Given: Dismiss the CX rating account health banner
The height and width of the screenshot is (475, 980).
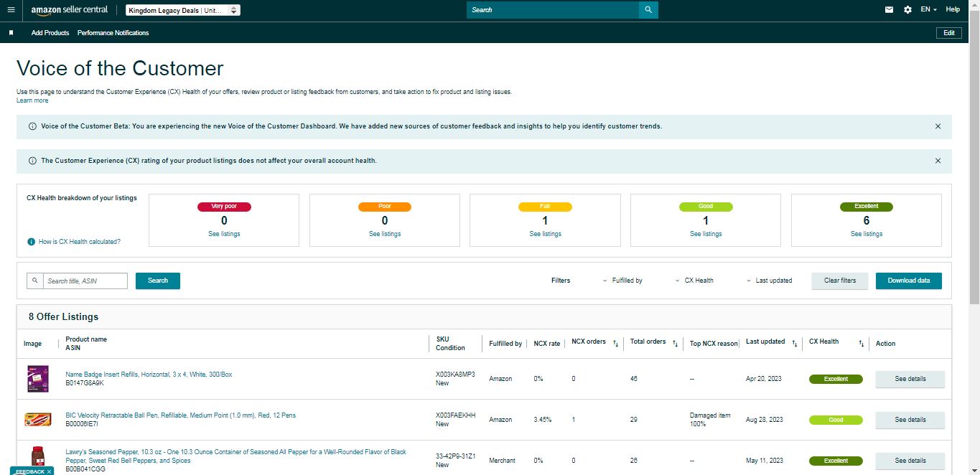Looking at the screenshot, I should click(x=938, y=161).
